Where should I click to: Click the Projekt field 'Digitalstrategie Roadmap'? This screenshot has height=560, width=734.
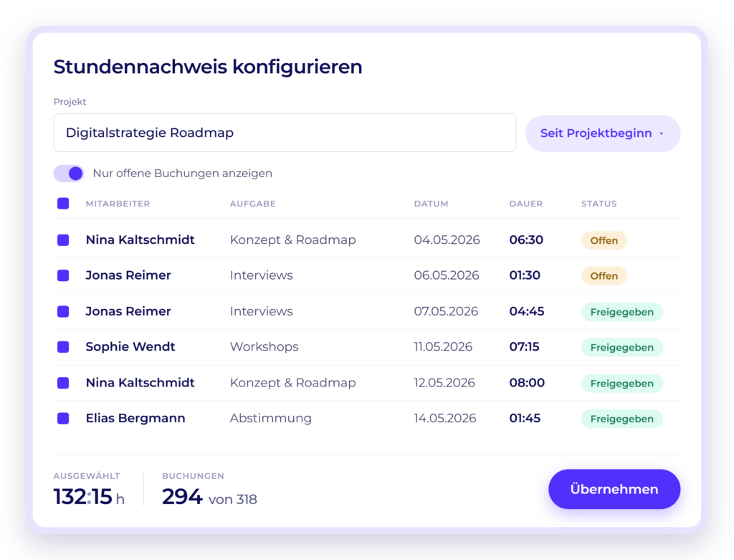point(285,133)
